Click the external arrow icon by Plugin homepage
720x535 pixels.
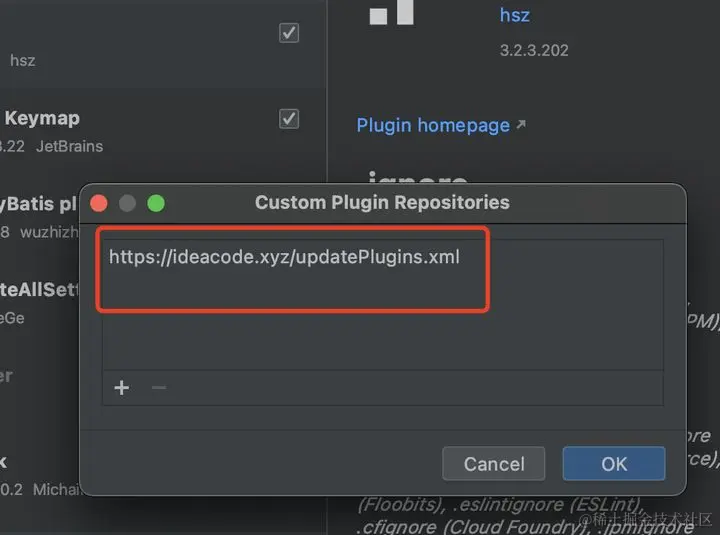pos(521,124)
